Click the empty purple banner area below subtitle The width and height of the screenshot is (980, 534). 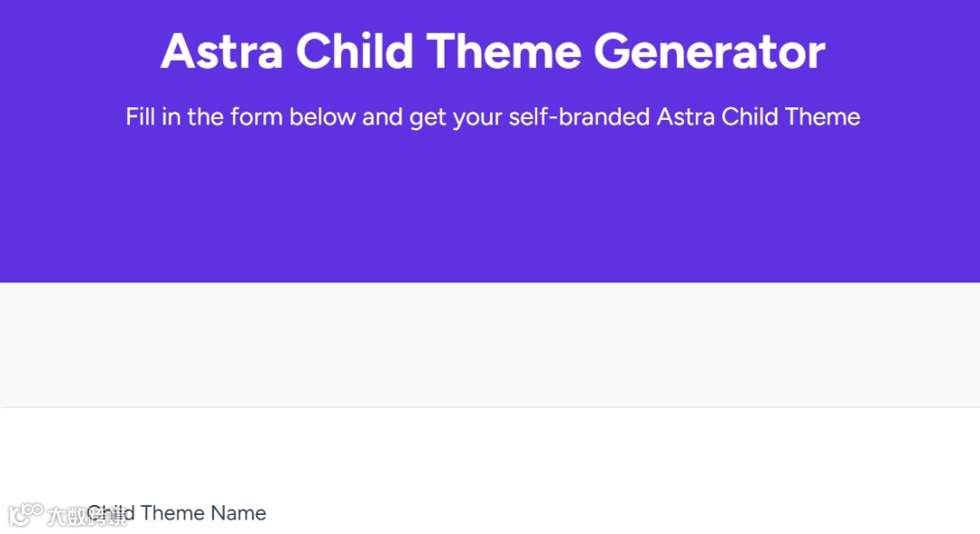tap(490, 209)
